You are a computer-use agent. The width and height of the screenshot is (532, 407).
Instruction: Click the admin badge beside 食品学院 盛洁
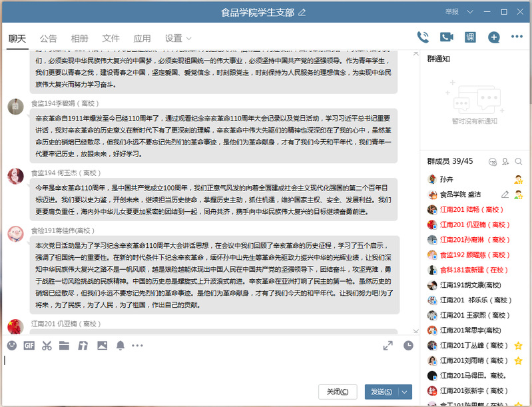point(518,195)
